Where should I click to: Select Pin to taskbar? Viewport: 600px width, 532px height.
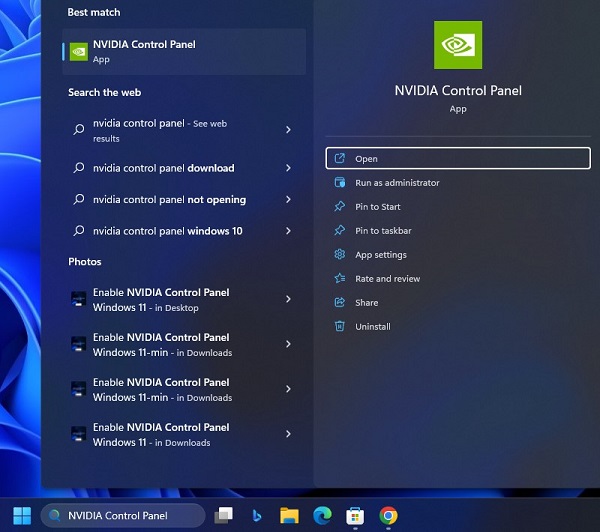pyautogui.click(x=458, y=231)
